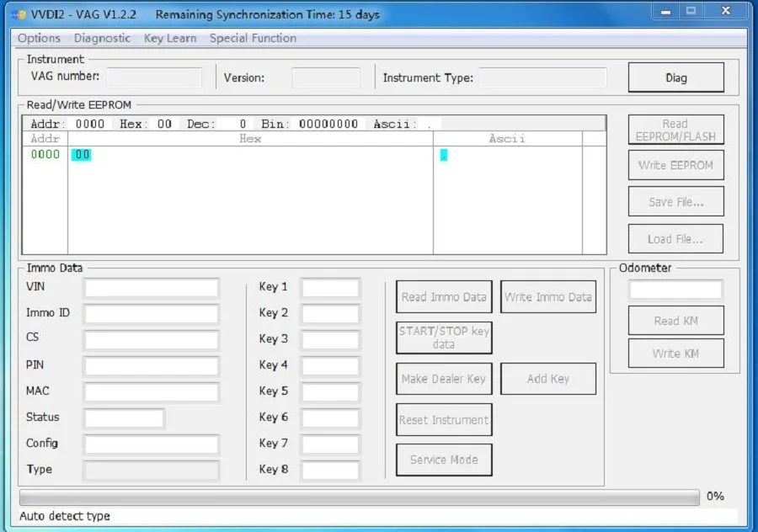Click the Ascii column header
The image size is (758, 532).
coord(507,139)
